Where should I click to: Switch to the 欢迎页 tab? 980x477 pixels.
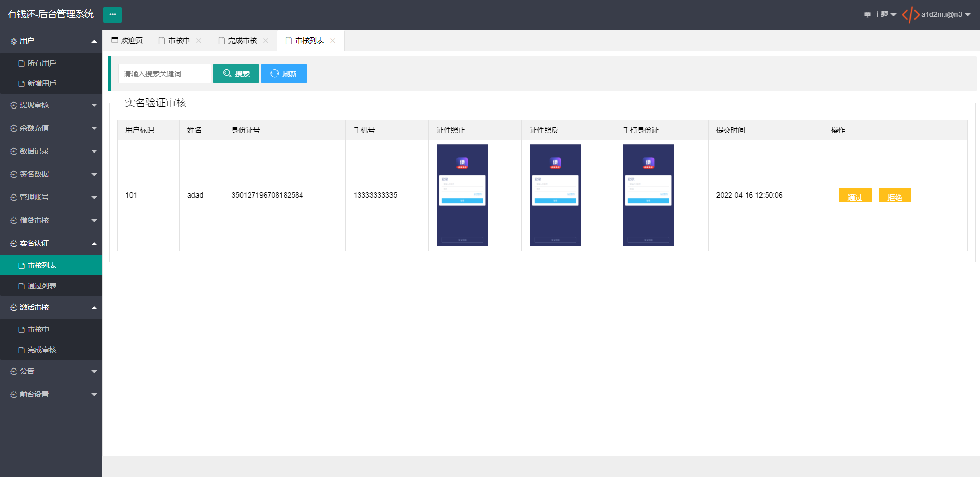point(127,40)
